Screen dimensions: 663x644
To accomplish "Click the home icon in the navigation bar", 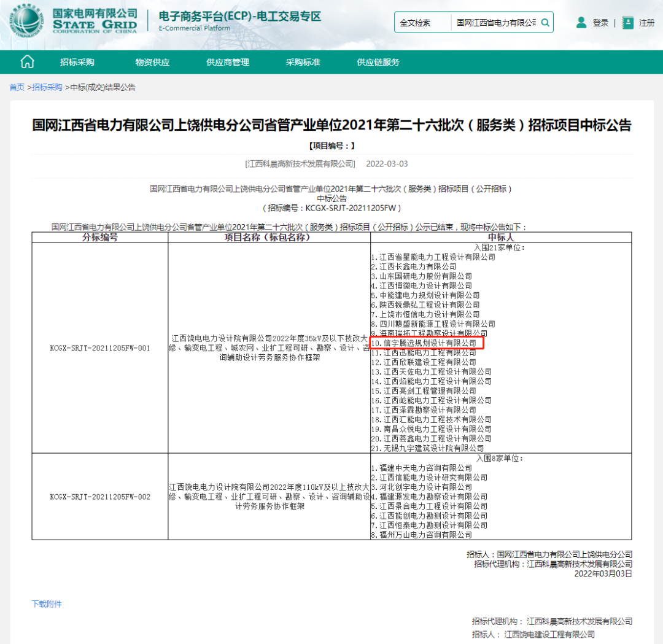I will (x=27, y=62).
